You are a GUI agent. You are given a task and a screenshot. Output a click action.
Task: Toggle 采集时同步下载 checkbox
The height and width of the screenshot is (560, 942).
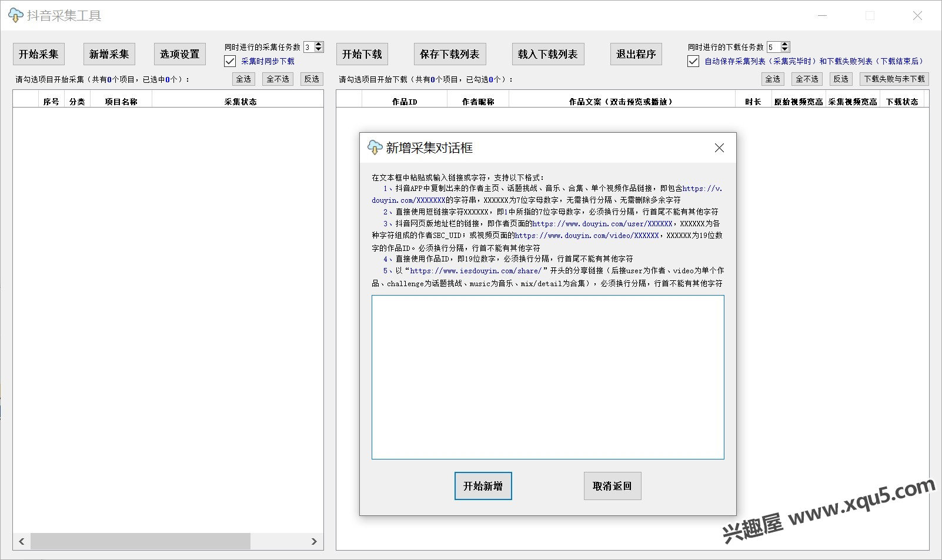point(230,61)
